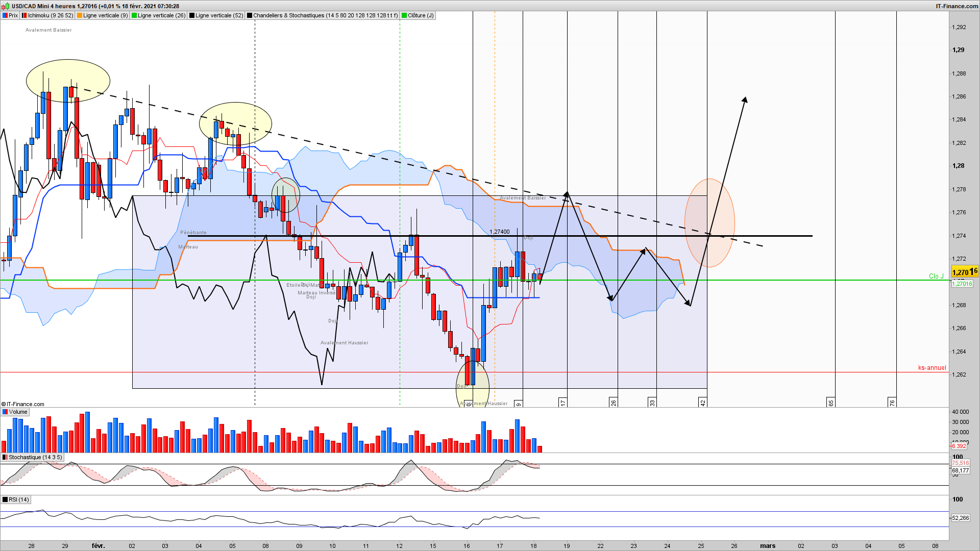Click the vertical line marker labeled 17
The height and width of the screenshot is (551, 980).
pyautogui.click(x=563, y=403)
